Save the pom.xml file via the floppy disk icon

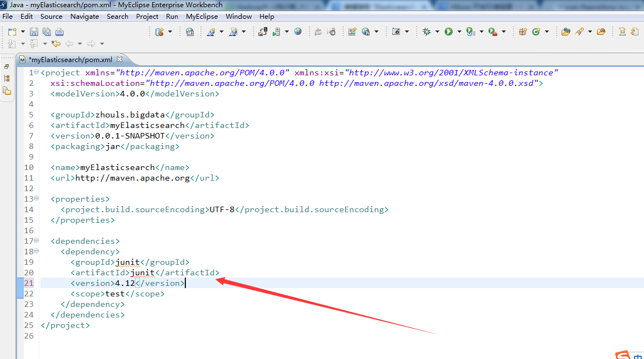(x=34, y=32)
